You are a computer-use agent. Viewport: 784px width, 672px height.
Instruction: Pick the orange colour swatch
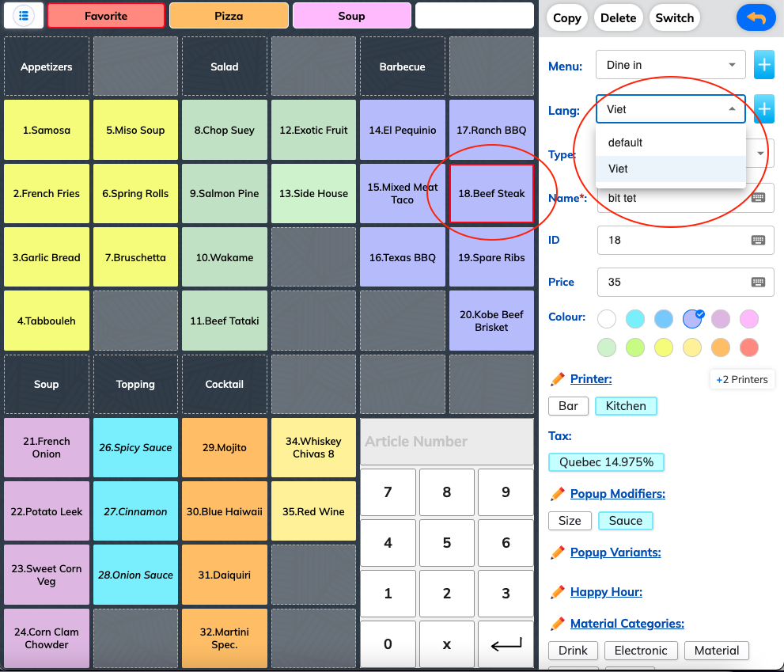pos(720,347)
